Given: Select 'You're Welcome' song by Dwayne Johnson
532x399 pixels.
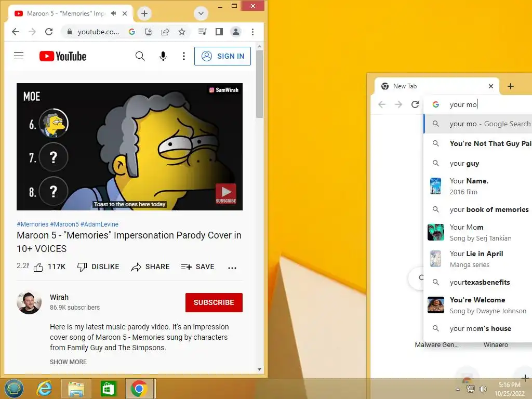Looking at the screenshot, I should click(478, 305).
